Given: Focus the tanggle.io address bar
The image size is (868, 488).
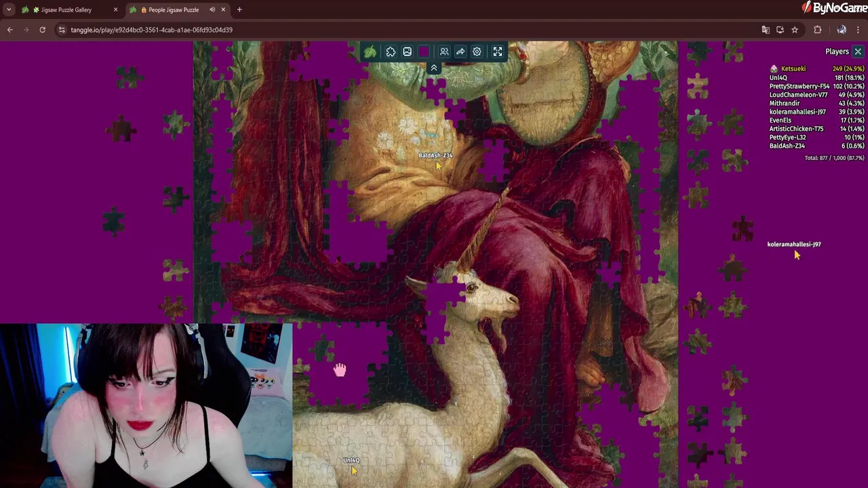Looking at the screenshot, I should pyautogui.click(x=407, y=30).
